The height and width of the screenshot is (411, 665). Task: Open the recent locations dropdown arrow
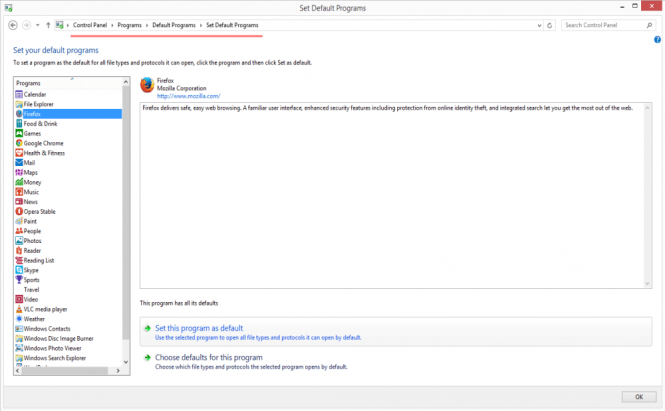(37, 24)
